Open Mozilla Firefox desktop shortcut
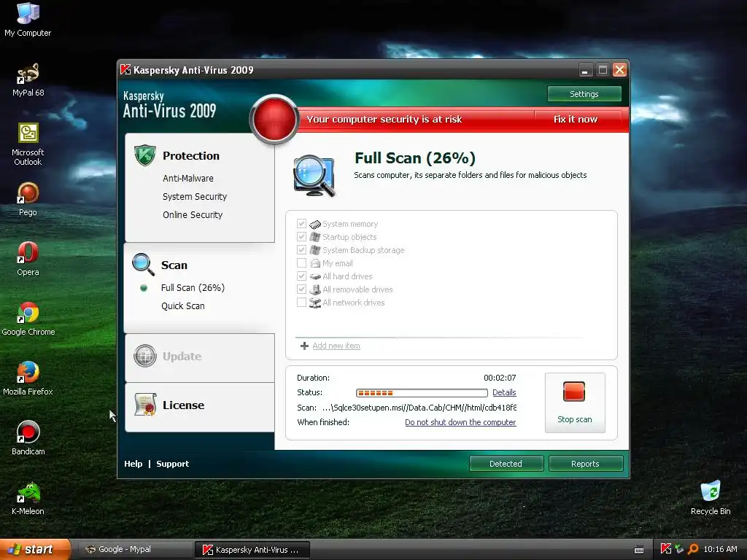 click(x=28, y=378)
